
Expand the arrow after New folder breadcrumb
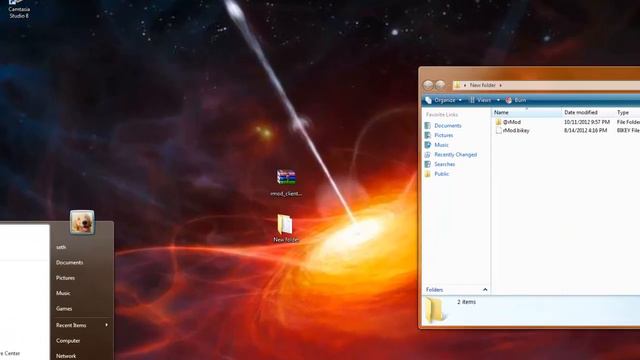[x=500, y=85]
